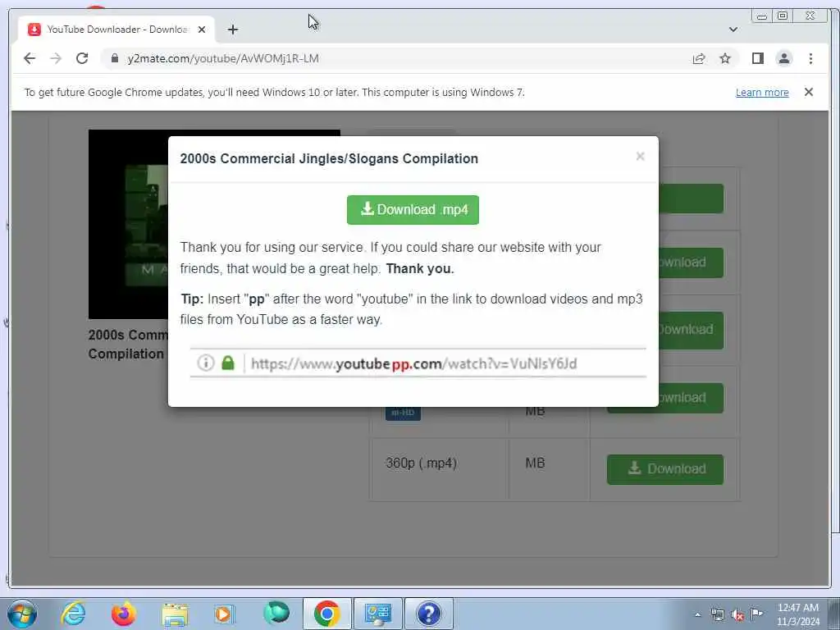This screenshot has width=840, height=630.
Task: Open the Chrome profile avatar
Action: (783, 58)
